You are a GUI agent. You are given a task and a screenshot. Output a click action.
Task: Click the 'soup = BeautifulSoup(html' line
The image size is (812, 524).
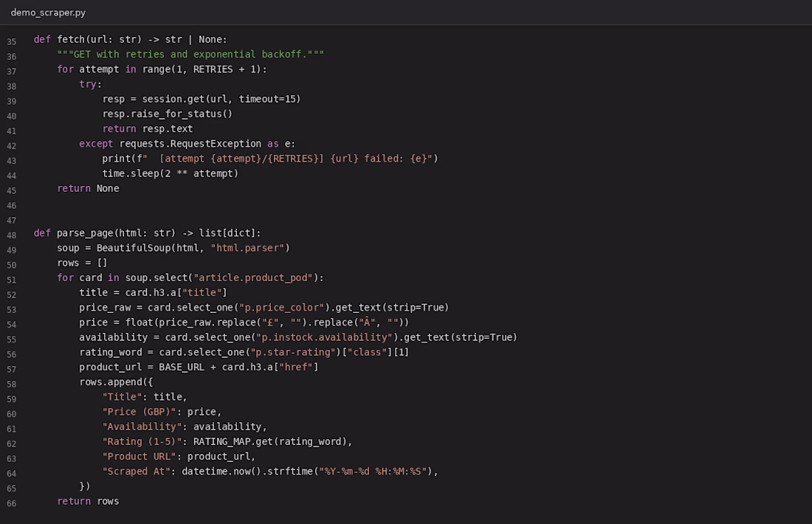tap(173, 248)
